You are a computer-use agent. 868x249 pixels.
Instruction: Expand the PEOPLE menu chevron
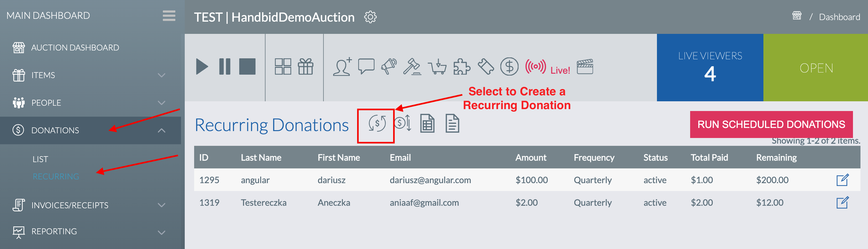coord(162,103)
